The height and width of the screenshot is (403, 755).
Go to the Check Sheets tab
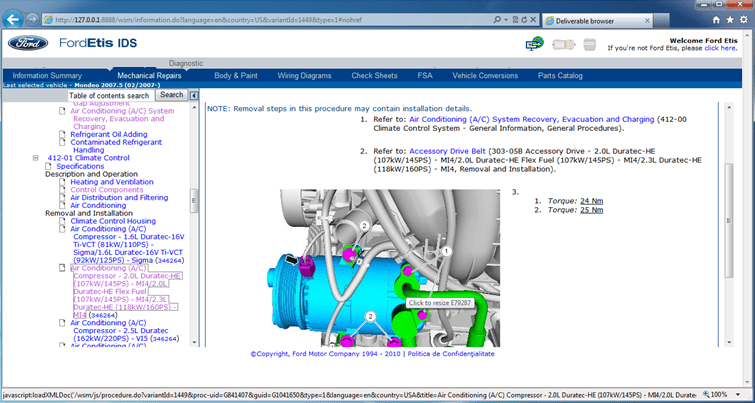[374, 76]
